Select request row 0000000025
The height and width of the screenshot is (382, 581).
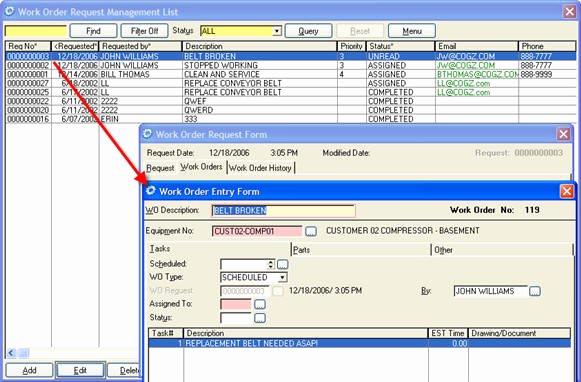click(290, 92)
